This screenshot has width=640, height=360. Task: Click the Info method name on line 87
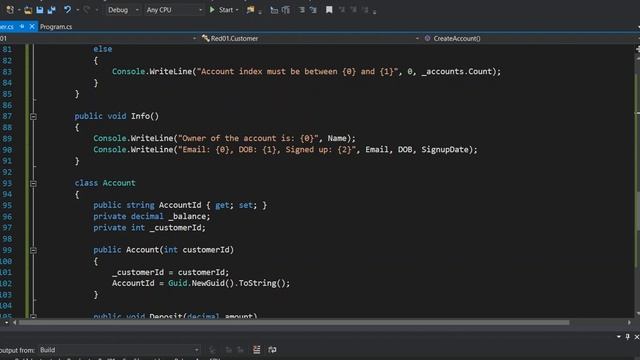[140, 116]
